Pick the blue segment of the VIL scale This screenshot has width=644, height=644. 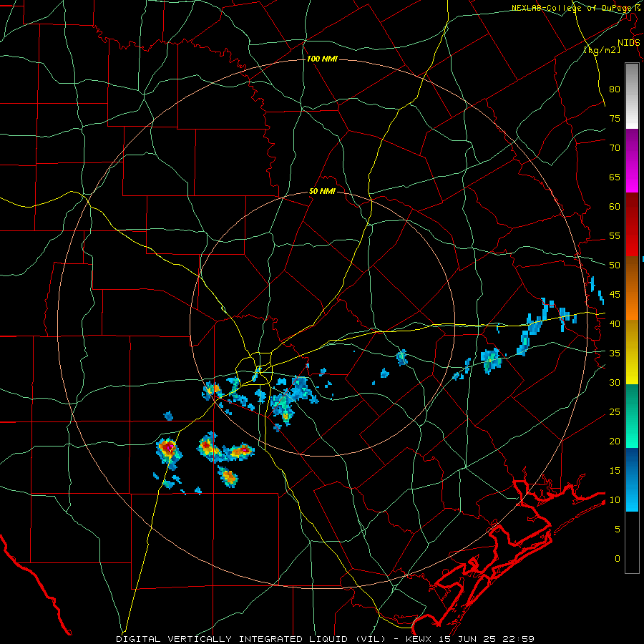pos(632,479)
